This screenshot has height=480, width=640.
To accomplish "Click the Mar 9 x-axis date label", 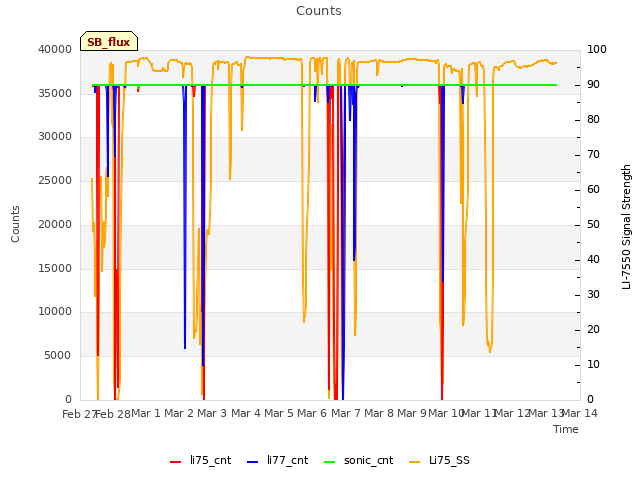I will [412, 413].
